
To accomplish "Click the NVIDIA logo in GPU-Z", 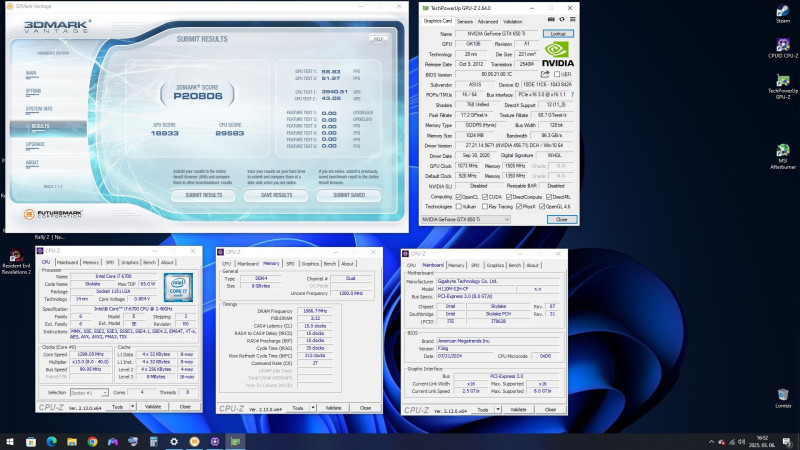I will pos(557,54).
